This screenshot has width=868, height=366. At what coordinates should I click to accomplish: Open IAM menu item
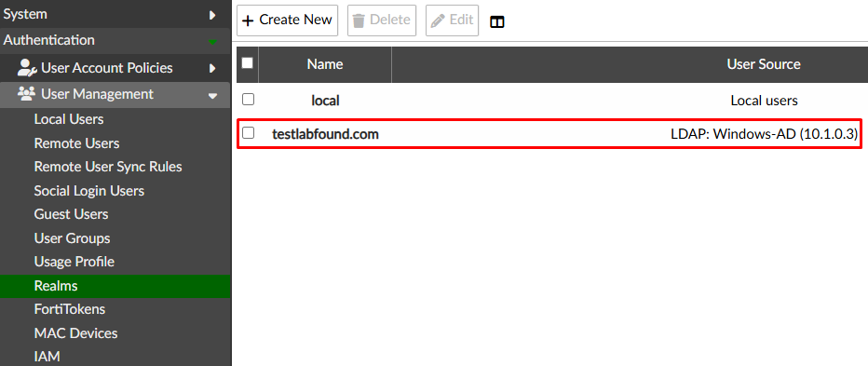(x=47, y=357)
